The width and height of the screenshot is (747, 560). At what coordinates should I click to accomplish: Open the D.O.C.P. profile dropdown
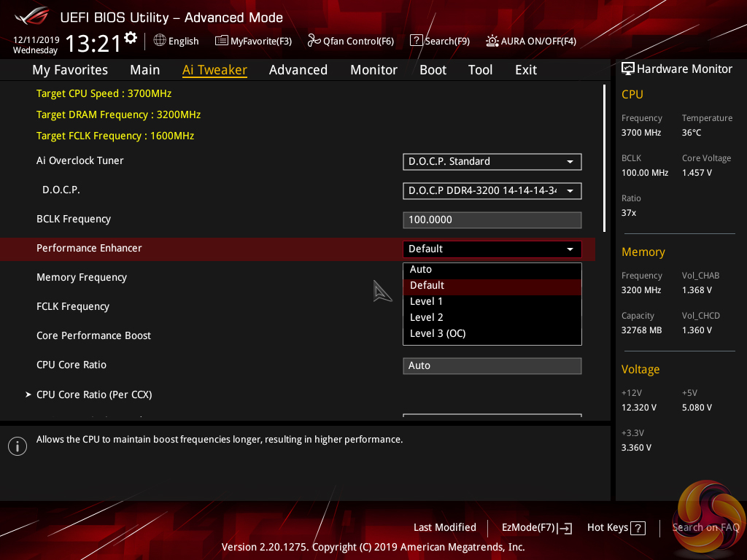point(492,191)
